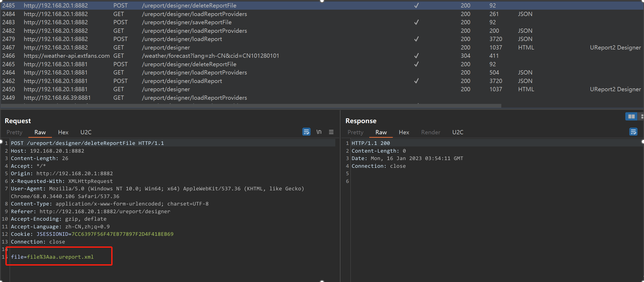Select history row 2450 /ureport/designer
This screenshot has height=282, width=644.
(x=322, y=89)
